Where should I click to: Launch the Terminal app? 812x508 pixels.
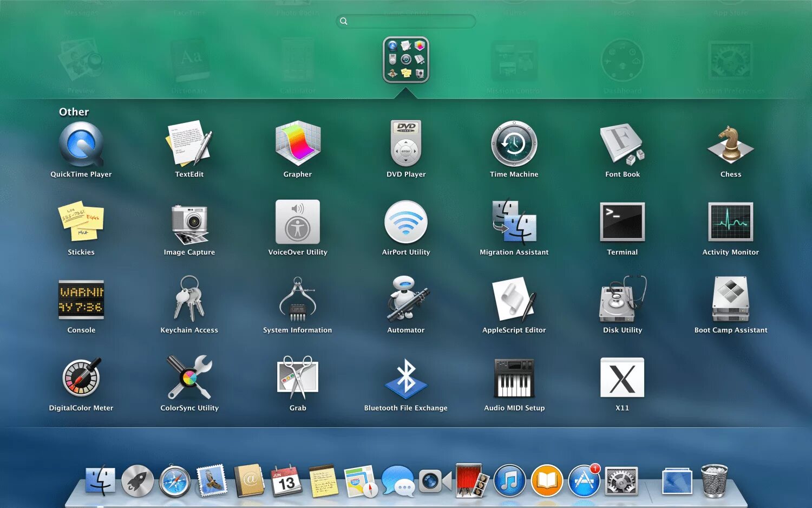(x=623, y=222)
